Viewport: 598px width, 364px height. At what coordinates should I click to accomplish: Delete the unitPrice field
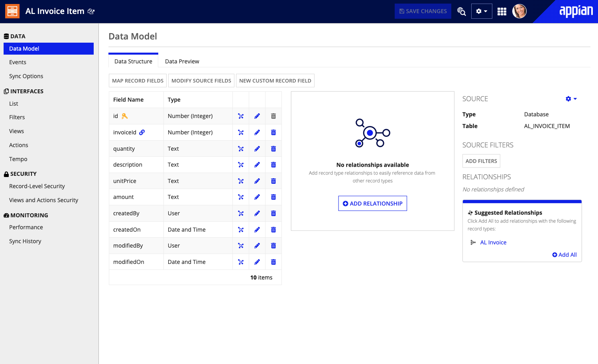point(273,181)
